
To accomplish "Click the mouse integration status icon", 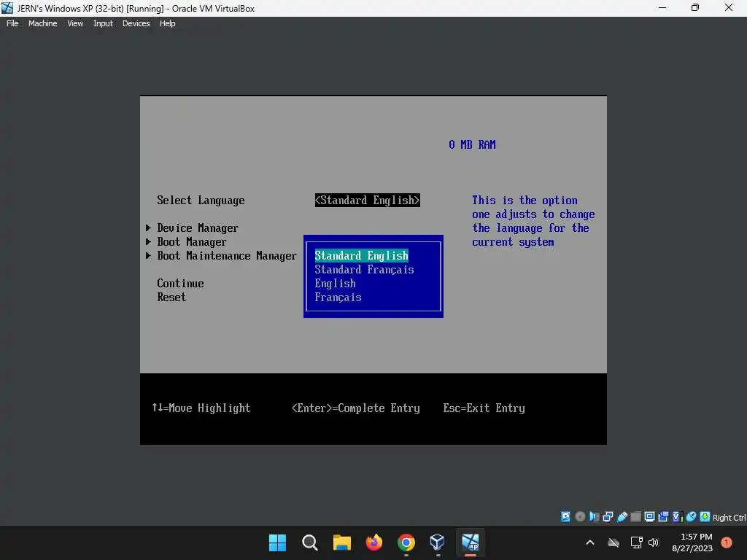I will pyautogui.click(x=691, y=517).
